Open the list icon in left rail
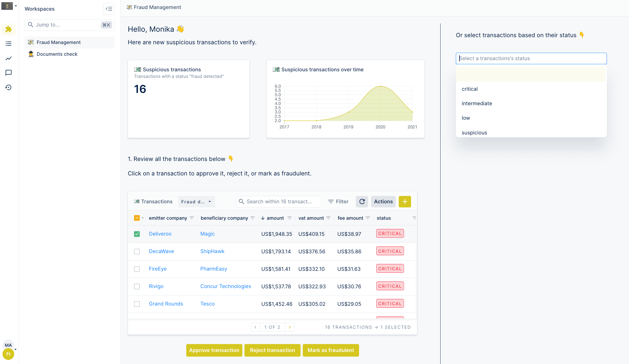The image size is (629, 364). click(x=8, y=44)
